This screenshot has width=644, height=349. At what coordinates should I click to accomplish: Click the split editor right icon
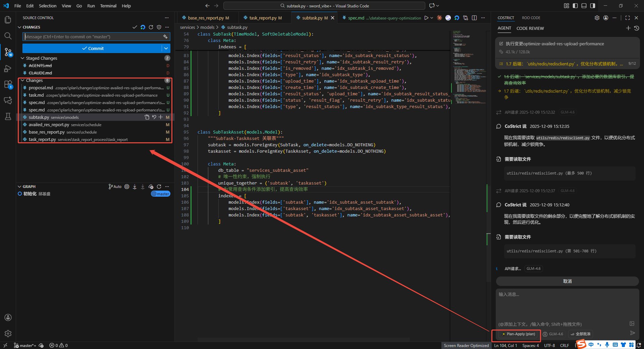click(x=474, y=18)
